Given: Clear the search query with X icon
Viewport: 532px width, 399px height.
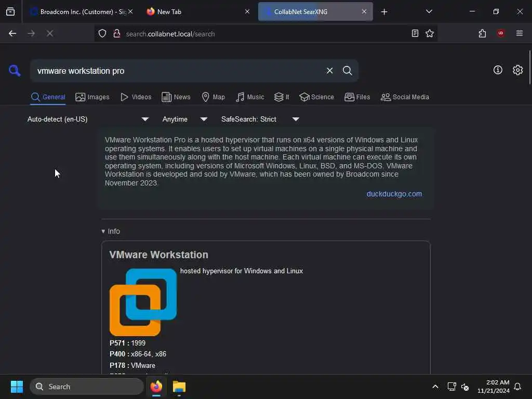Looking at the screenshot, I should coord(329,71).
